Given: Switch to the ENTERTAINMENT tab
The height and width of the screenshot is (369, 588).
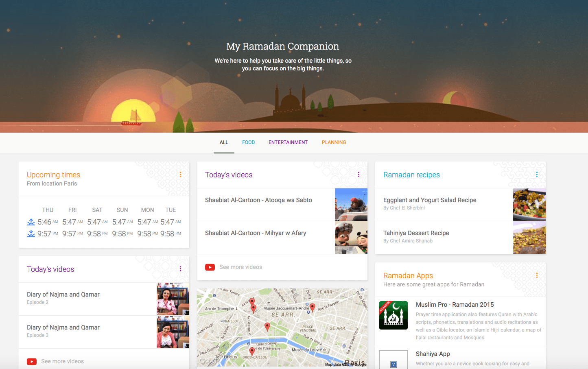Looking at the screenshot, I should 288,142.
